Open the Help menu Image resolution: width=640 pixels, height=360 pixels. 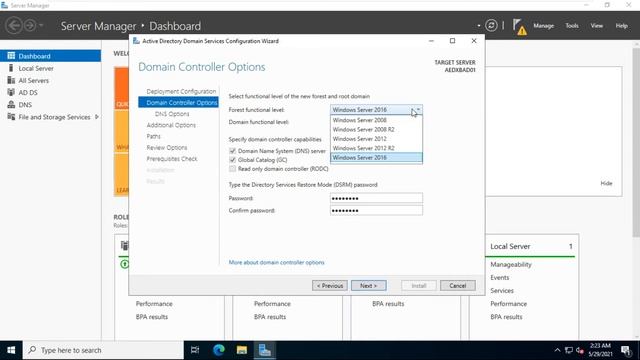[x=621, y=26]
